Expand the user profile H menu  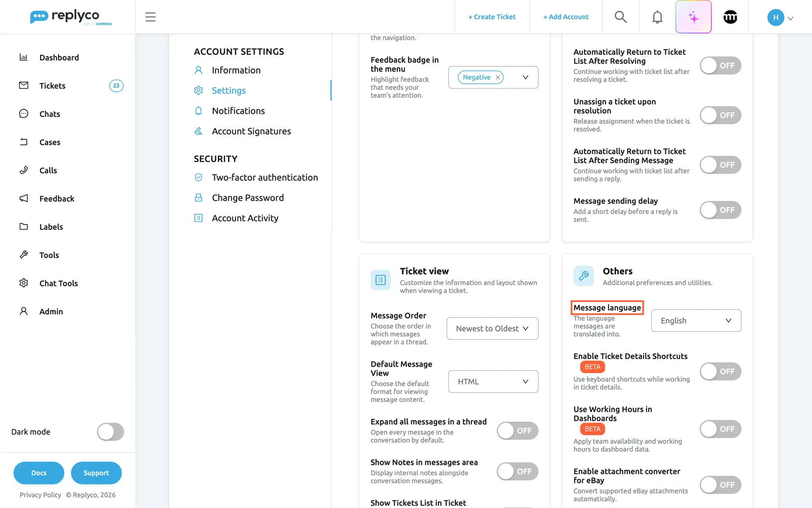coord(780,18)
